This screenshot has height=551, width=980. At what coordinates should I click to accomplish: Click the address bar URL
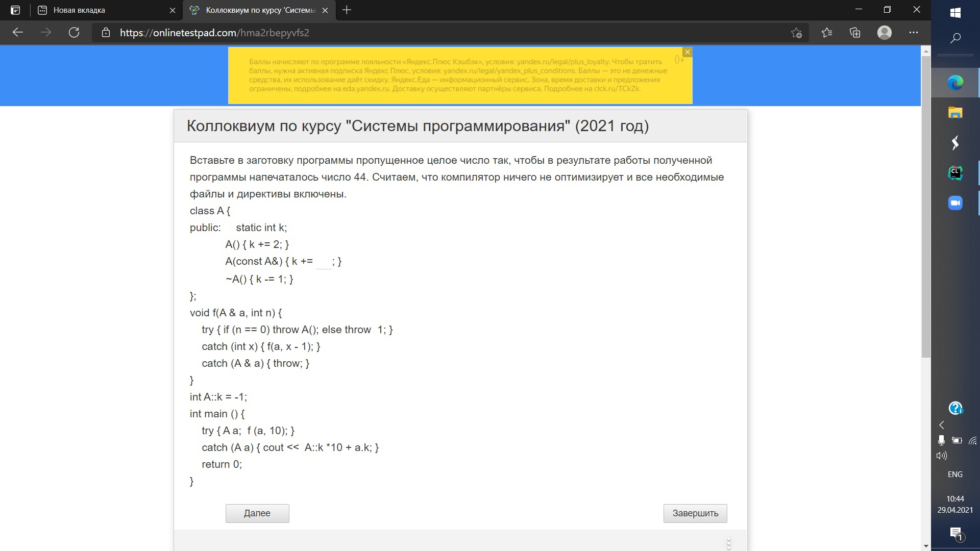click(x=214, y=33)
